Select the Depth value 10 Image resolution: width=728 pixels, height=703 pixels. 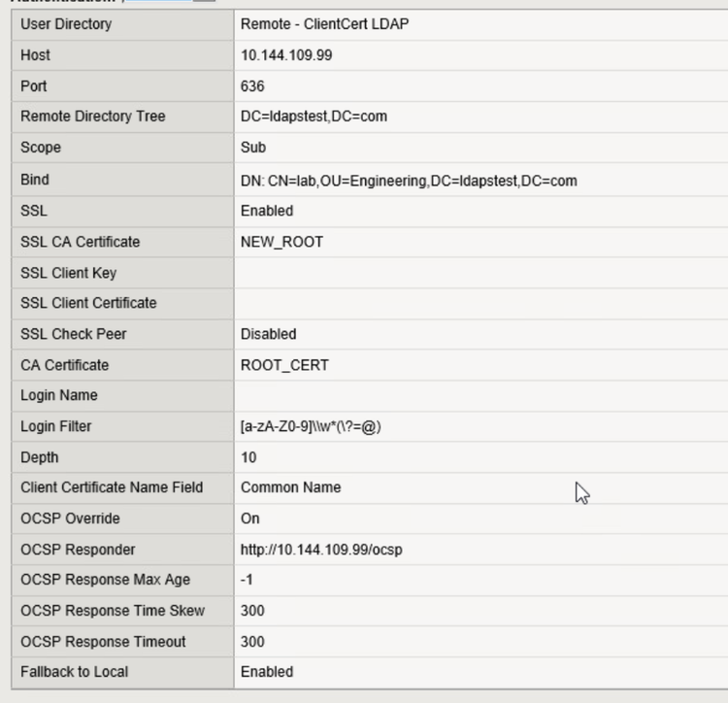pos(248,457)
